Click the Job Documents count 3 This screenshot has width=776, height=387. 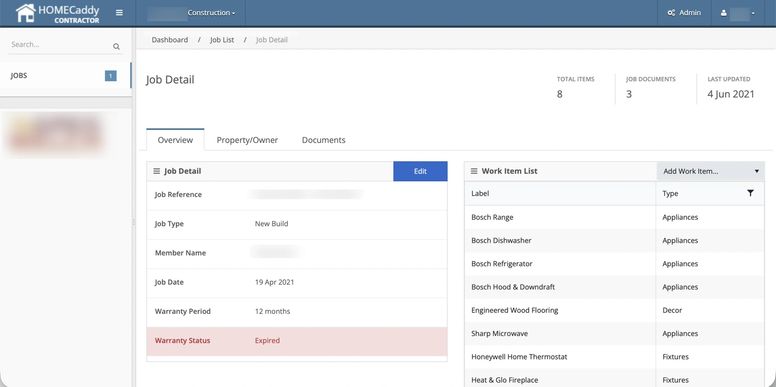(629, 94)
